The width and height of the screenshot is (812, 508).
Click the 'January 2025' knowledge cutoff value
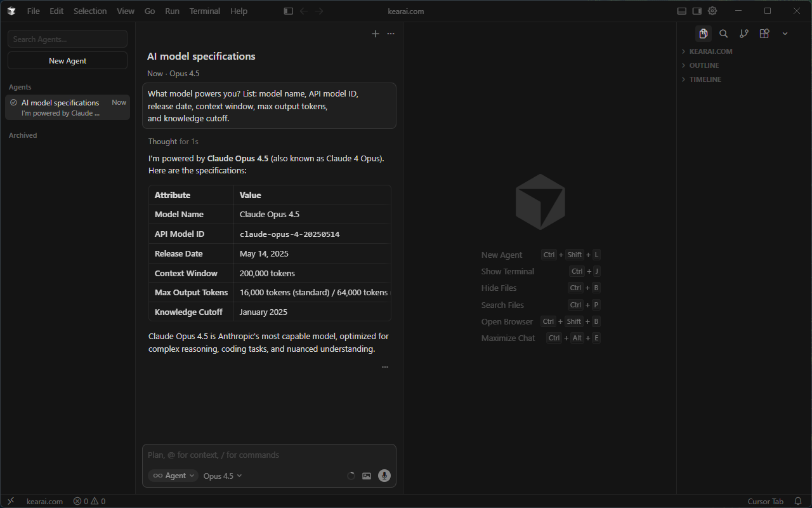pos(263,312)
